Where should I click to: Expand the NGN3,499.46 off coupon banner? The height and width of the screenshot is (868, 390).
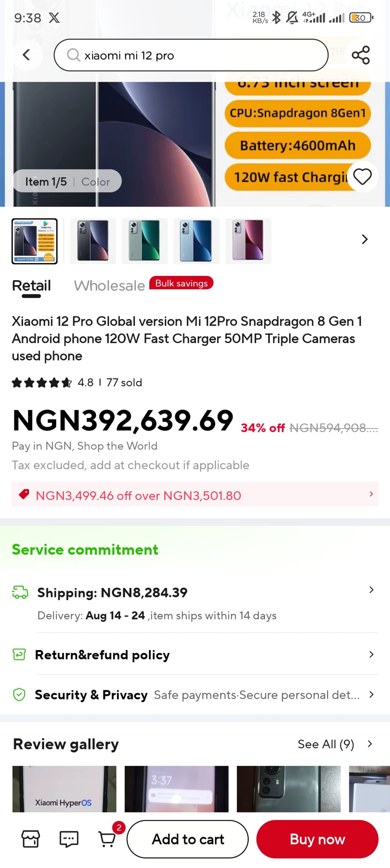(371, 494)
